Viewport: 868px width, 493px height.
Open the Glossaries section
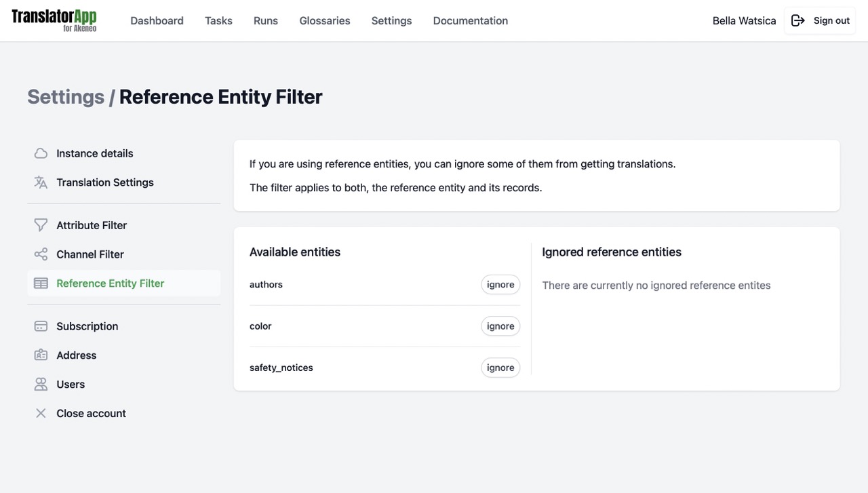(x=325, y=21)
